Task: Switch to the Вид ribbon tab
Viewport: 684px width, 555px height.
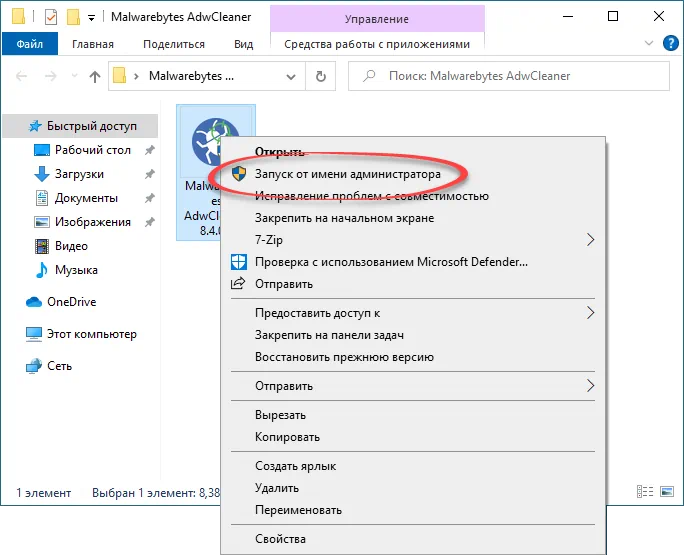Action: point(243,44)
